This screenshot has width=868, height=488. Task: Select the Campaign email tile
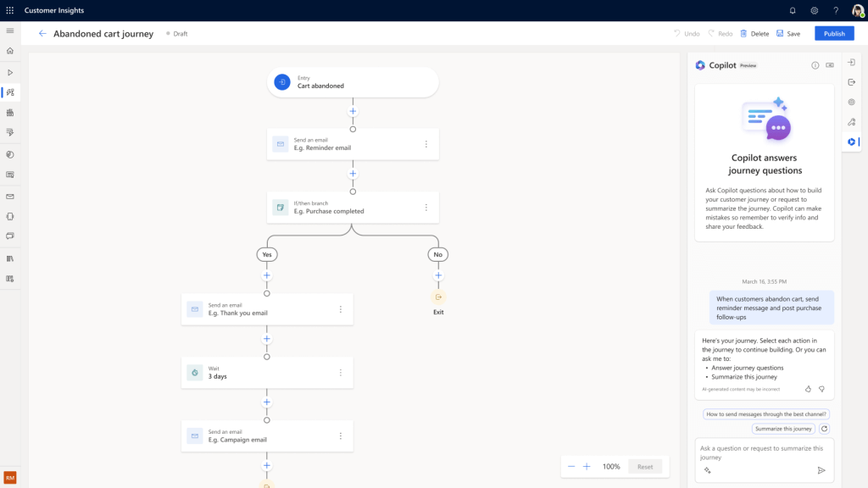pyautogui.click(x=267, y=436)
